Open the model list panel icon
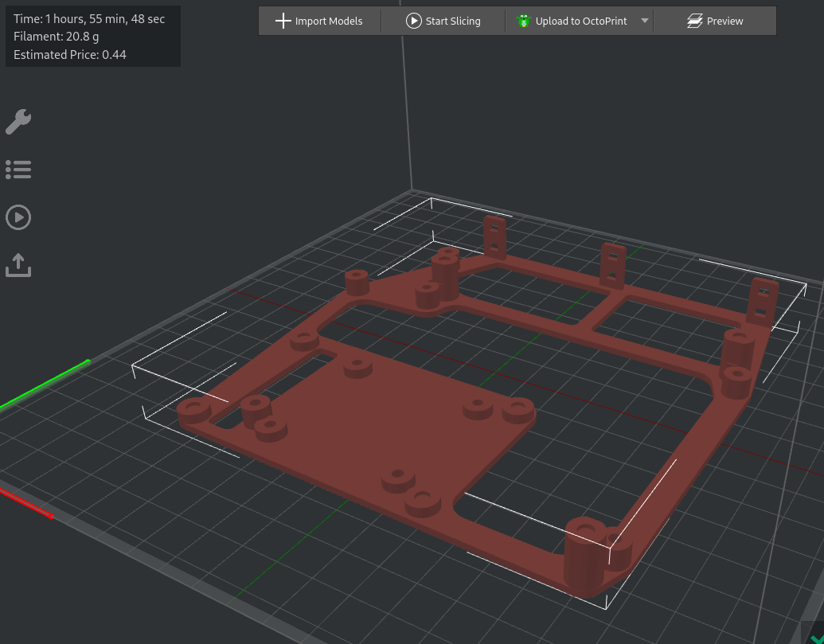 (x=18, y=169)
